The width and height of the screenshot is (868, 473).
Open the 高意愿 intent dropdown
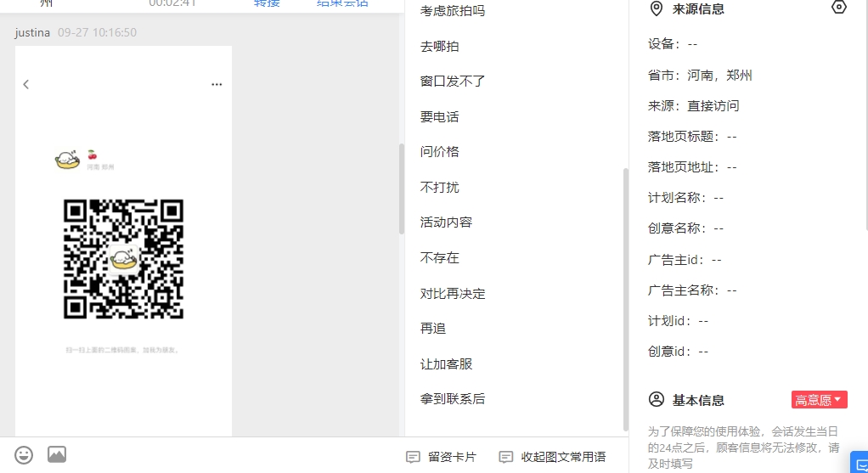tap(820, 399)
